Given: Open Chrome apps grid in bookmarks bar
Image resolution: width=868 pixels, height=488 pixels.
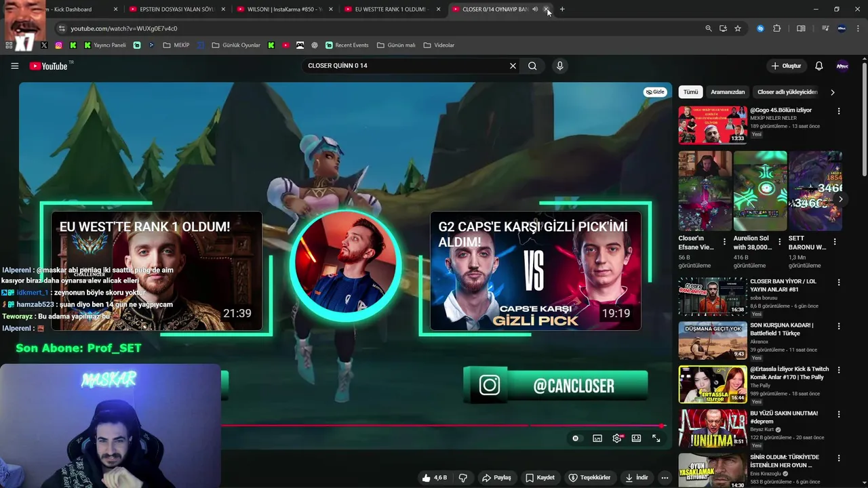Looking at the screenshot, I should (9, 45).
